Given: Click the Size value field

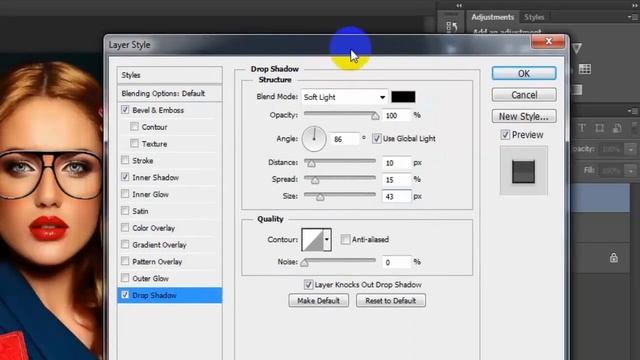Looking at the screenshot, I should (x=396, y=196).
